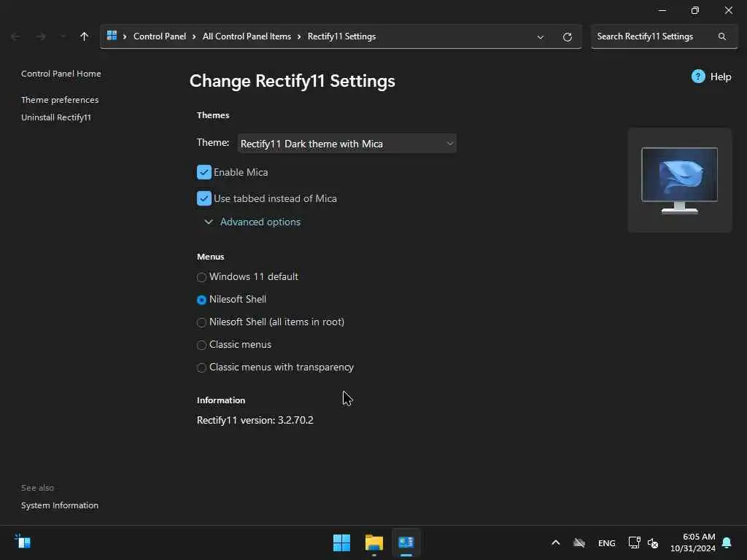Select Rectify11 Settings breadcrumb

341,36
